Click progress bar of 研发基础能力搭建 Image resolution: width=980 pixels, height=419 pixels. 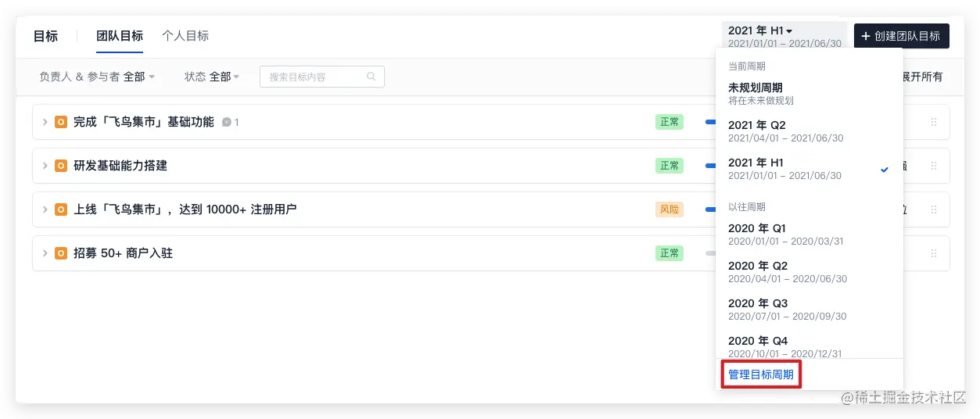pos(710,166)
